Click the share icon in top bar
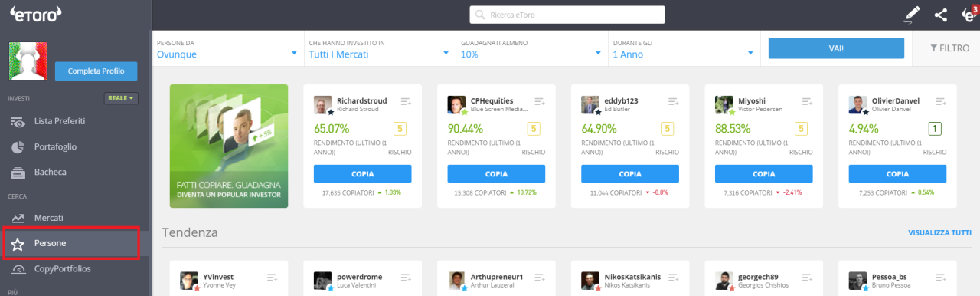This screenshot has height=296, width=980. (941, 15)
